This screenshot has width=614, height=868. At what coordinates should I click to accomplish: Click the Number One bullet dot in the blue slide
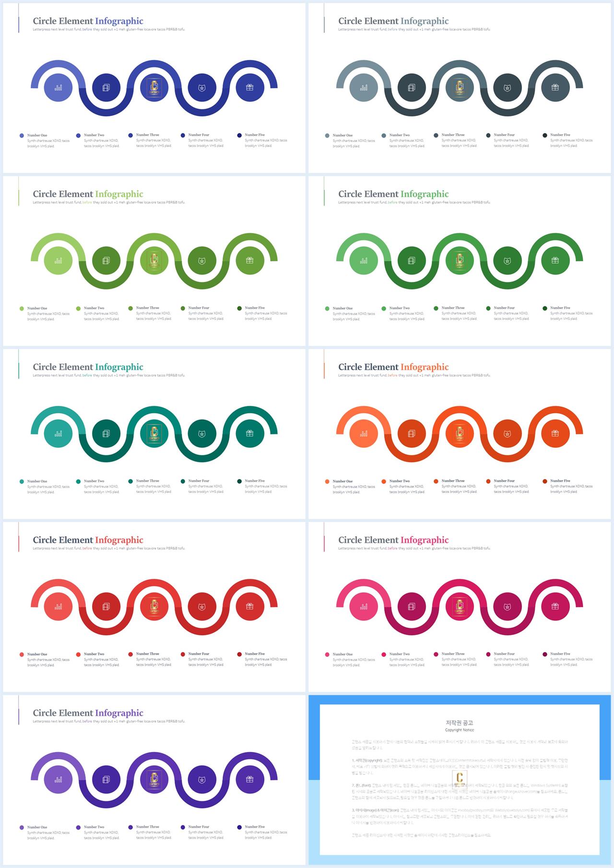tap(22, 136)
